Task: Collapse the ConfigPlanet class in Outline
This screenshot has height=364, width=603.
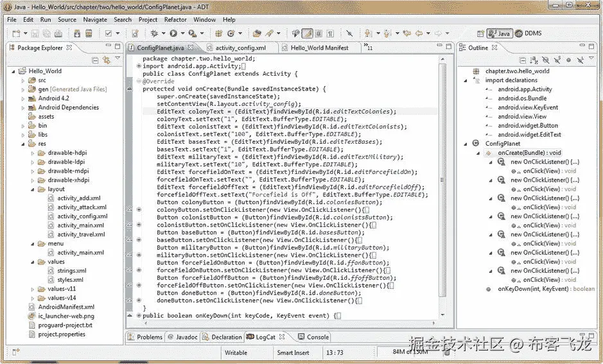Action: 466,144
